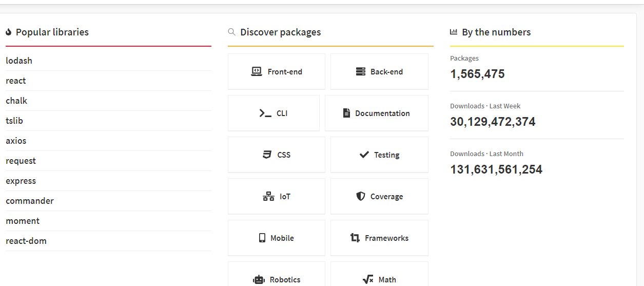Click the CSS3 shield icon

pos(267,155)
